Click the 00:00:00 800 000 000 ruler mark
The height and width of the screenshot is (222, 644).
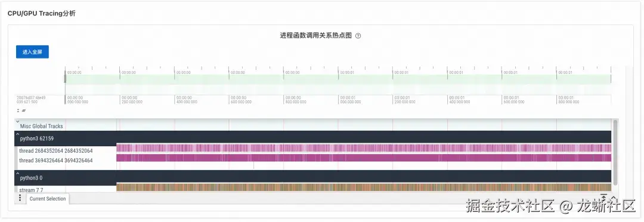click(x=295, y=100)
